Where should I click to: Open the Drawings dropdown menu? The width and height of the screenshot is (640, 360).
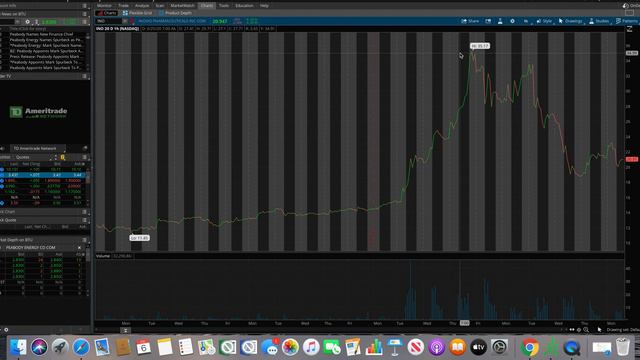[571, 21]
